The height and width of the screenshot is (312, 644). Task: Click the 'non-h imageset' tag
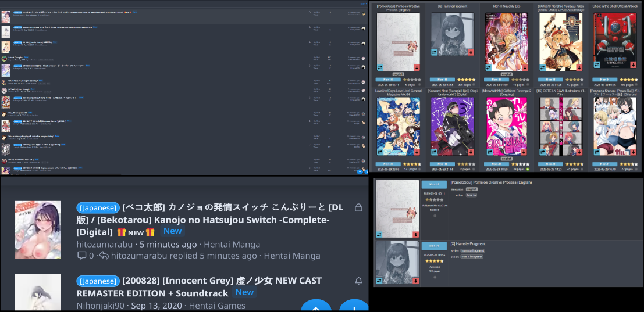pos(471,257)
